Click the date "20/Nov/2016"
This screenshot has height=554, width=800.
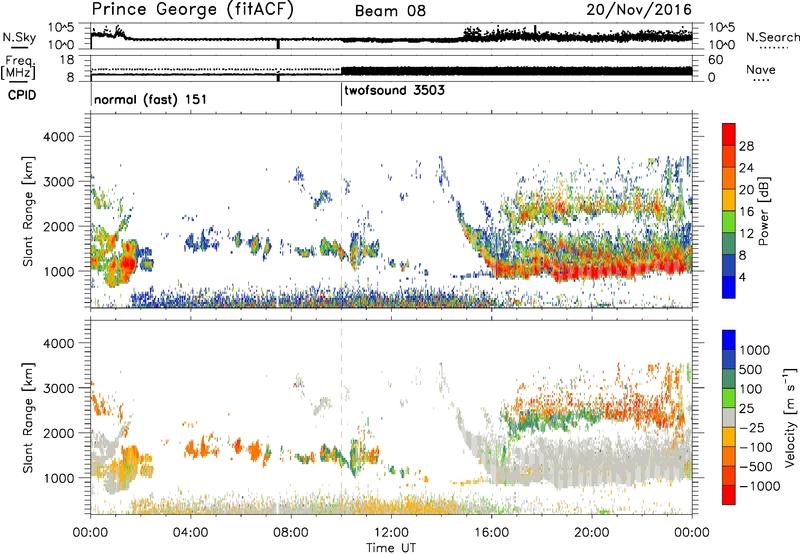pos(639,9)
